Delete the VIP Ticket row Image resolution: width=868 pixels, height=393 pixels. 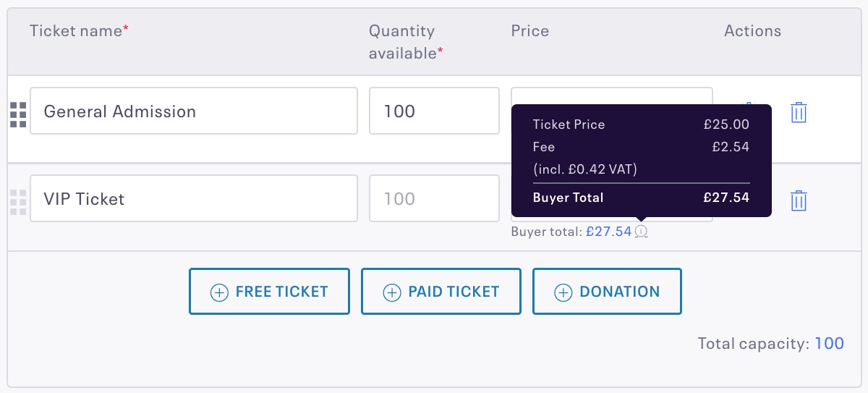pos(799,200)
